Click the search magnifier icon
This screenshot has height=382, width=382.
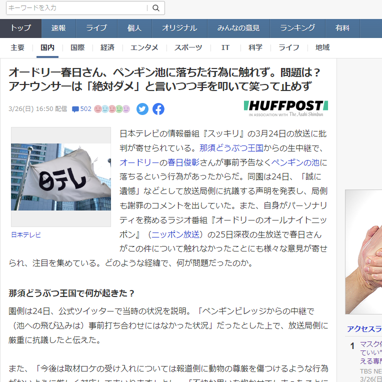(x=156, y=8)
